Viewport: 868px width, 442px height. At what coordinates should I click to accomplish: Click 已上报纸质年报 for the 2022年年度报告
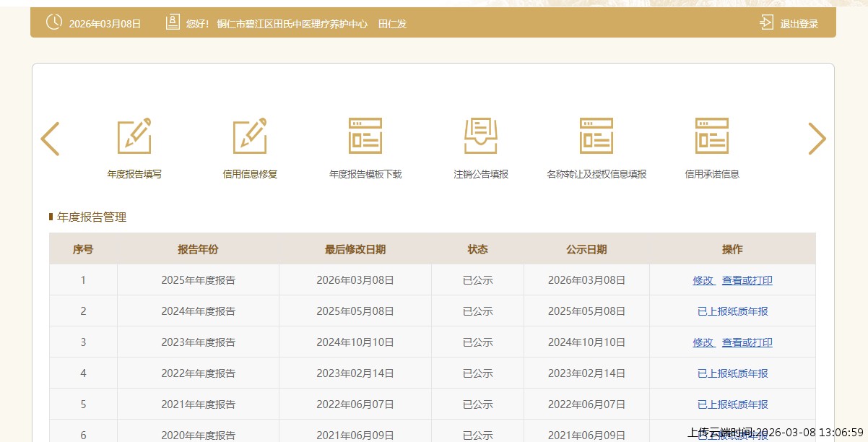pyautogui.click(x=732, y=373)
